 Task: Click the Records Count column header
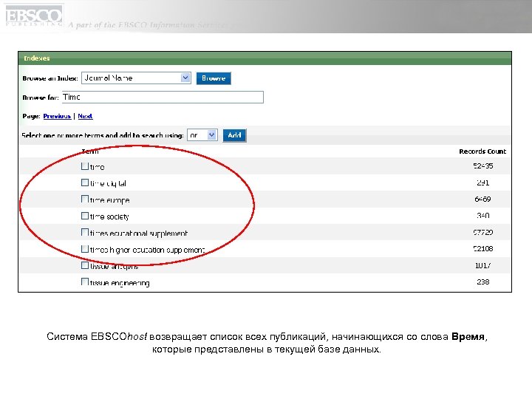tap(482, 151)
